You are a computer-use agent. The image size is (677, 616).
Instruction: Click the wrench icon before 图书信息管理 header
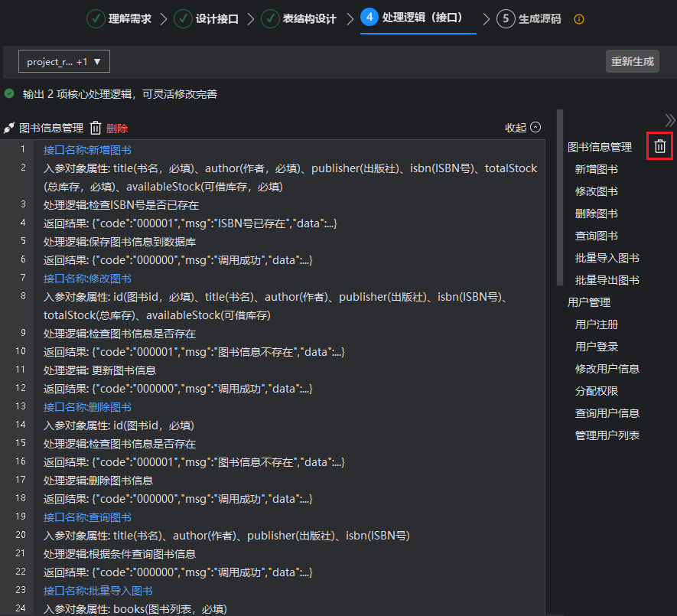[10, 128]
